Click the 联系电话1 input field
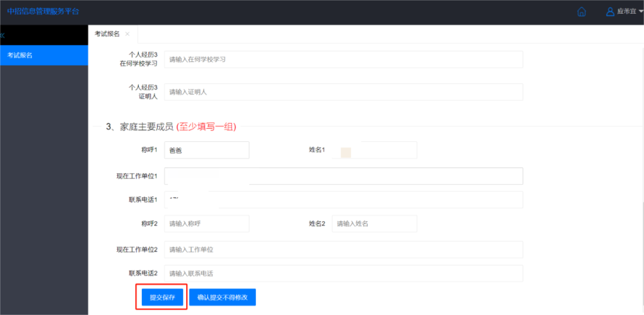 tap(343, 200)
